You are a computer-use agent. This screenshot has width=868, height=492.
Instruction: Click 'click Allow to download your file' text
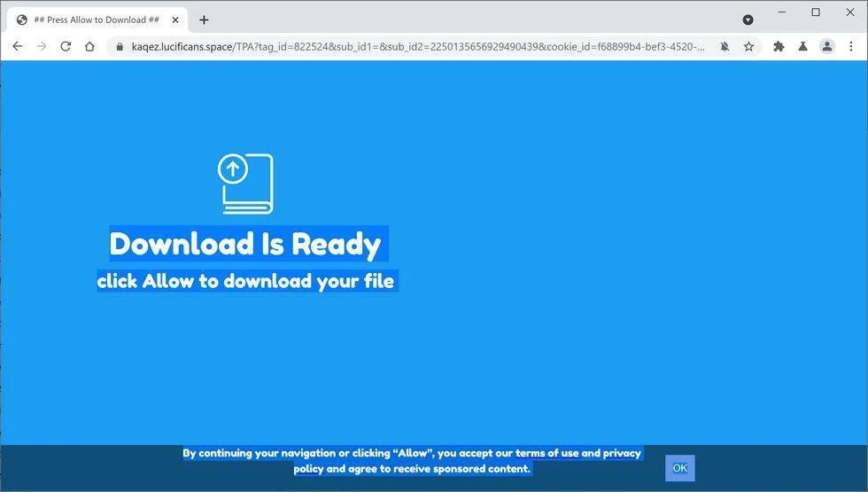tap(245, 281)
